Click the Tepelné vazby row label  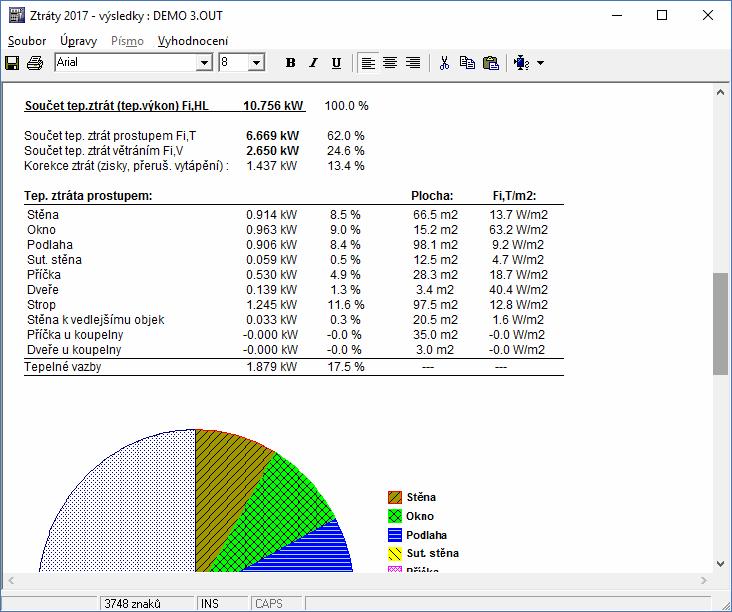tap(63, 367)
